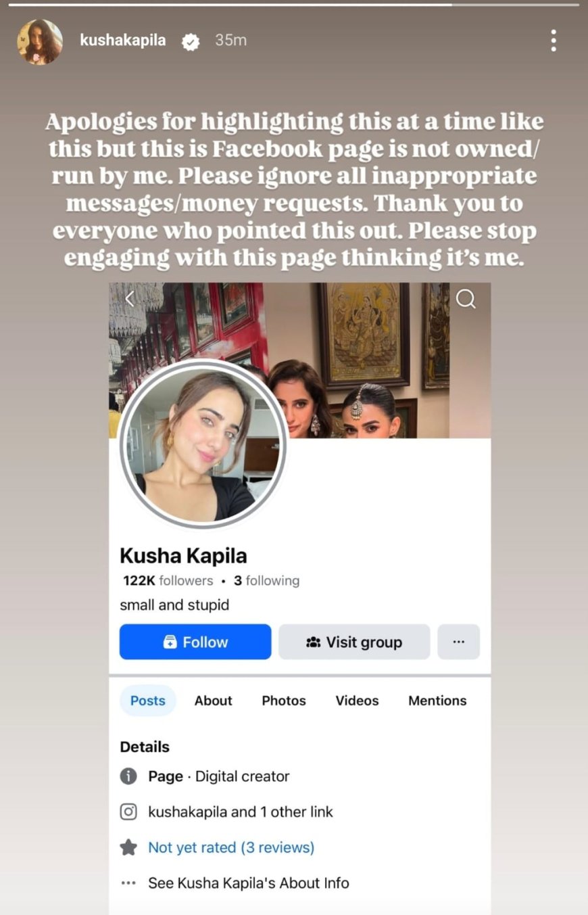Image resolution: width=588 pixels, height=915 pixels.
Task: Click the star rating icon
Action: coord(128,847)
